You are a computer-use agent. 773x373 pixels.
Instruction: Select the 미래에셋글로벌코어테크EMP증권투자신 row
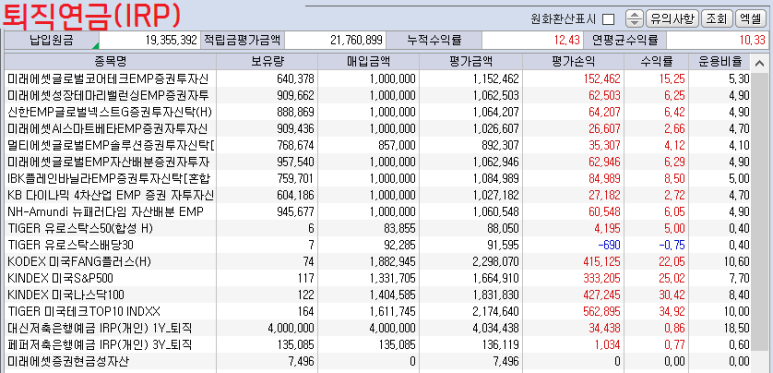(377, 78)
